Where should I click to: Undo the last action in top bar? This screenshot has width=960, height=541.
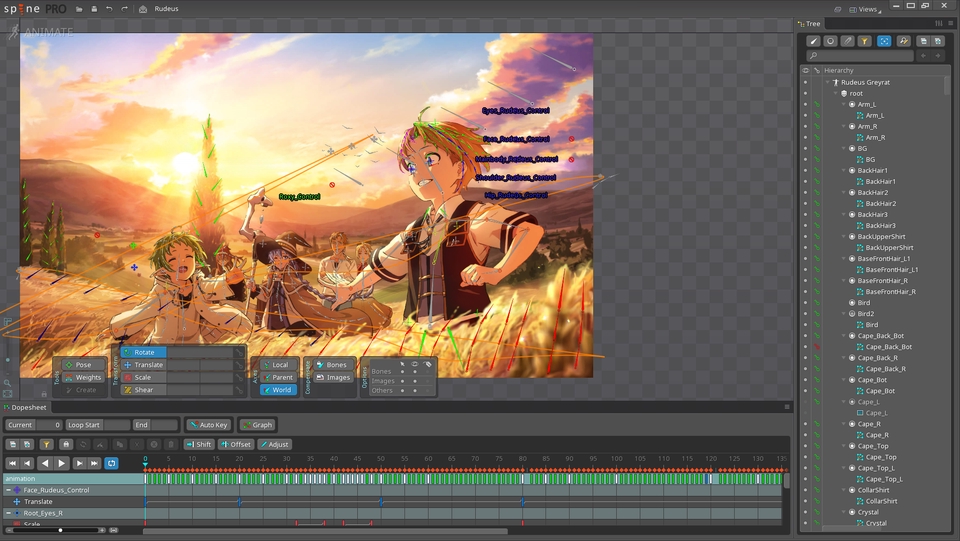tap(109, 9)
